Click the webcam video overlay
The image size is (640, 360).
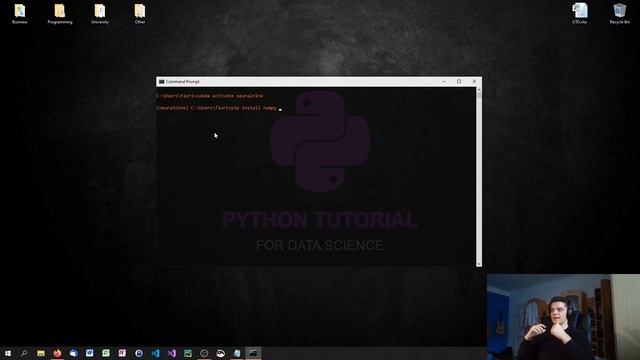pos(563,317)
